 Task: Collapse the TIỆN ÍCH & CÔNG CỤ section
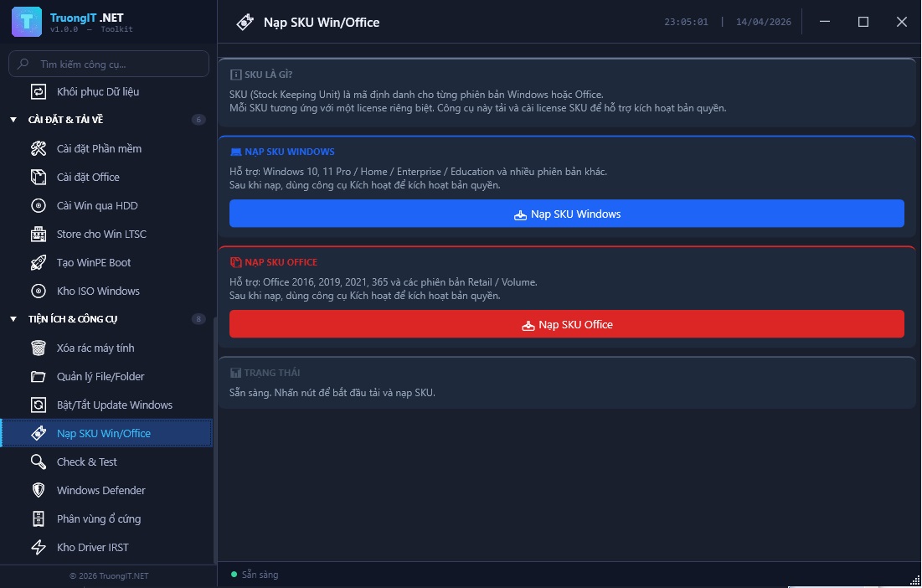[x=13, y=319]
